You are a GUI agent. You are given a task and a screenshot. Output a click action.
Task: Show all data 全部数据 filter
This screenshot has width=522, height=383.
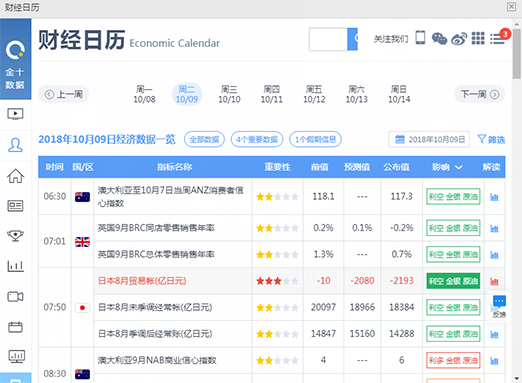click(204, 139)
